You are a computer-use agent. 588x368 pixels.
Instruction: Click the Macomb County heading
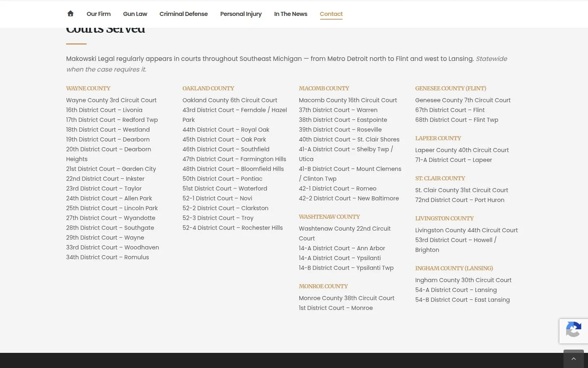(324, 88)
